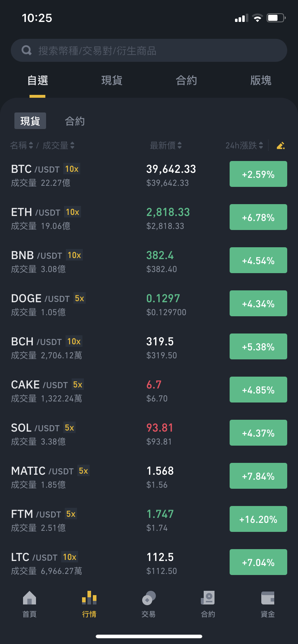The image size is (298, 644).
Task: Open 交易 trade icon
Action: click(x=149, y=598)
